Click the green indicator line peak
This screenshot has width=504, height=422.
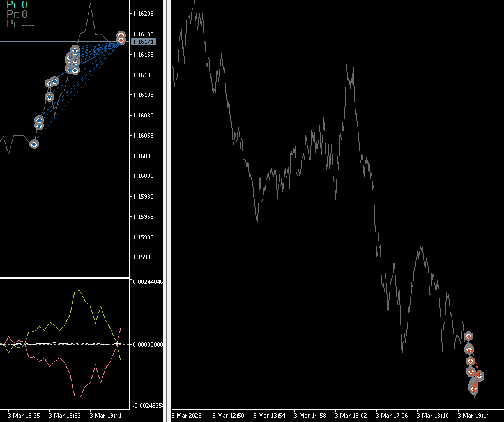(77, 290)
